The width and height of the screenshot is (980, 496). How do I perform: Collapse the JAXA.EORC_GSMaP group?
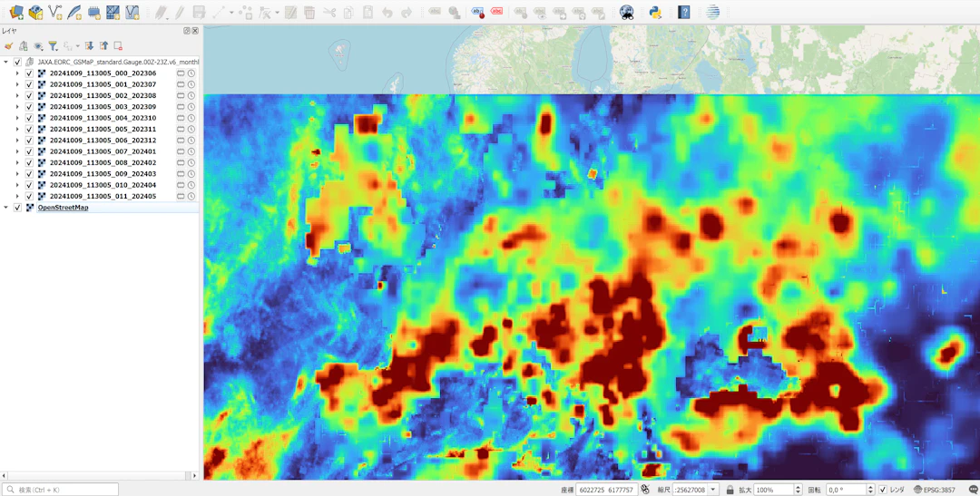click(6, 62)
